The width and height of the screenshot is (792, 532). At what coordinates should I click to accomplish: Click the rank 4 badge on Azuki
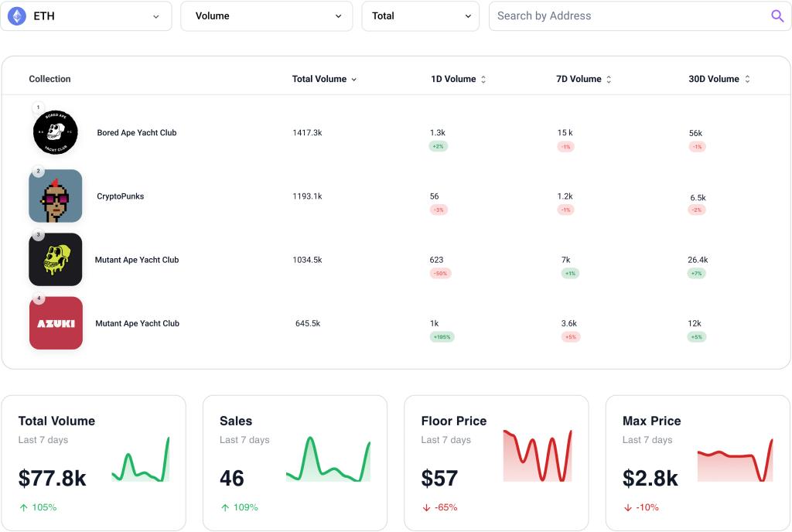pos(39,298)
